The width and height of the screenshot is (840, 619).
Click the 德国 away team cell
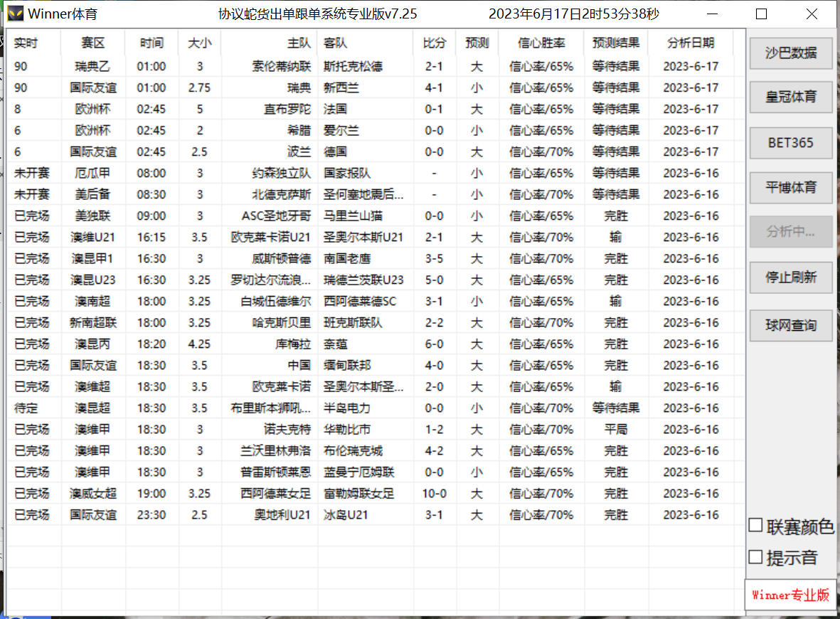point(335,152)
